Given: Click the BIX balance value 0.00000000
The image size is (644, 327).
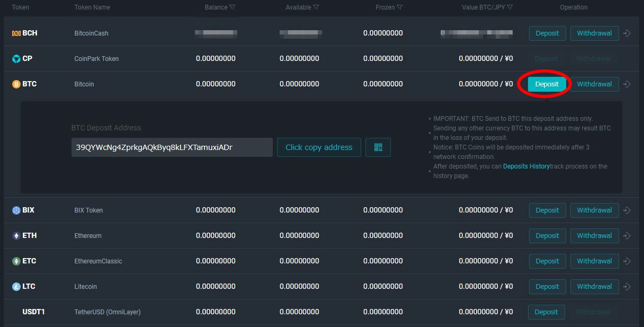Looking at the screenshot, I should click(x=216, y=210).
